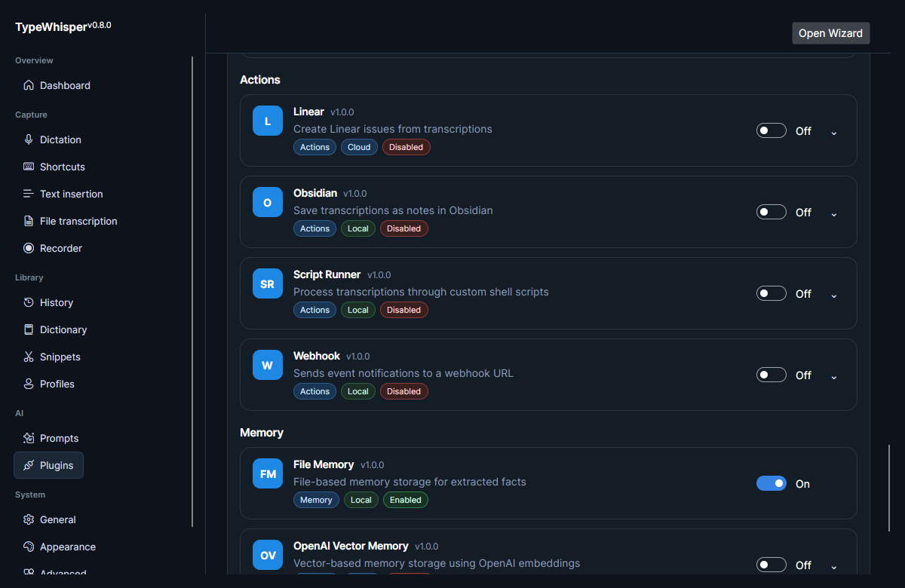This screenshot has height=588, width=905.
Task: Click the Linear plugin L icon
Action: pos(268,121)
